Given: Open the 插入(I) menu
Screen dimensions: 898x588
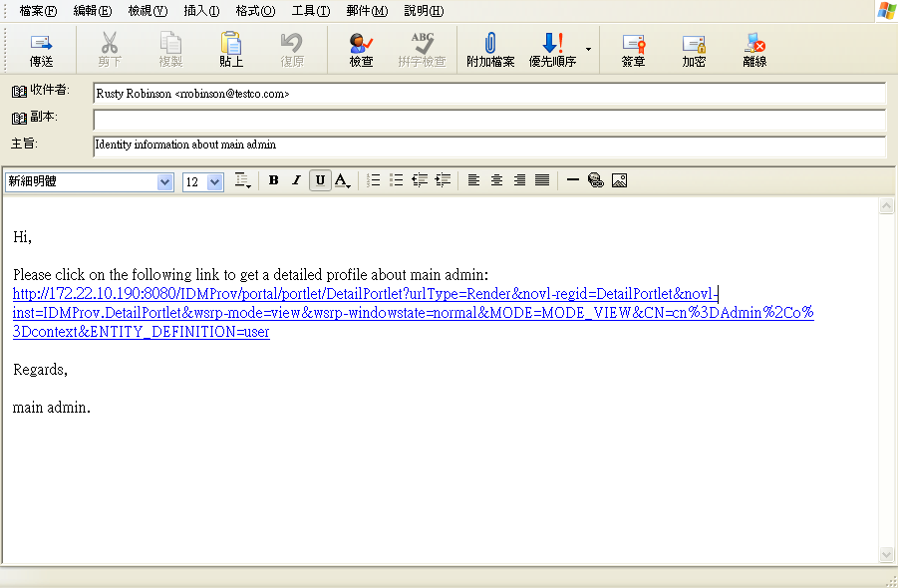Looking at the screenshot, I should coord(201,11).
